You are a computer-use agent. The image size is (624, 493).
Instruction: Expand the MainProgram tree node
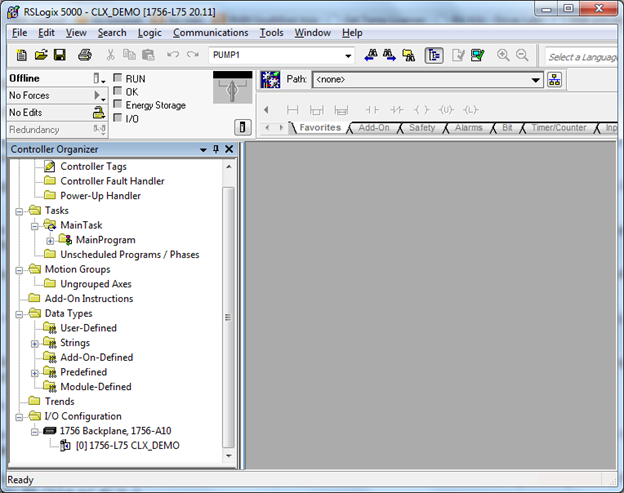pyautogui.click(x=50, y=240)
